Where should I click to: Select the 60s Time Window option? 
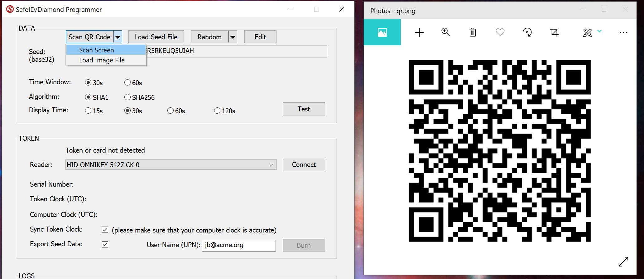127,83
